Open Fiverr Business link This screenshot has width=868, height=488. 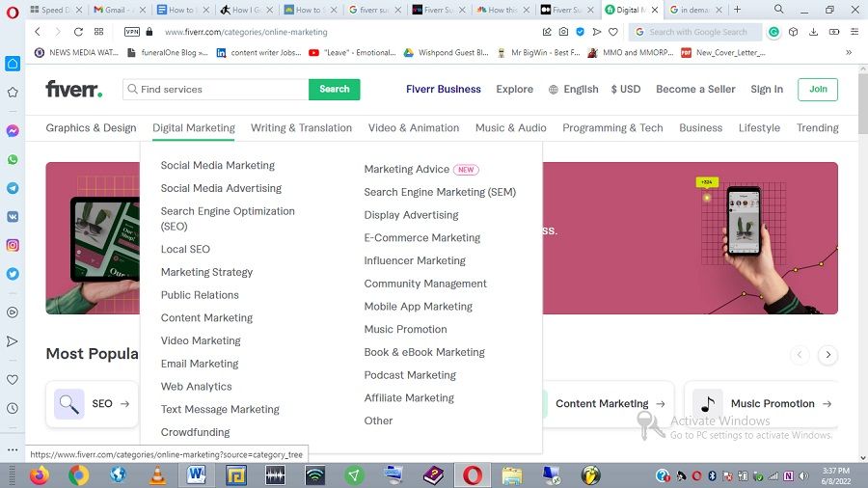pos(444,89)
